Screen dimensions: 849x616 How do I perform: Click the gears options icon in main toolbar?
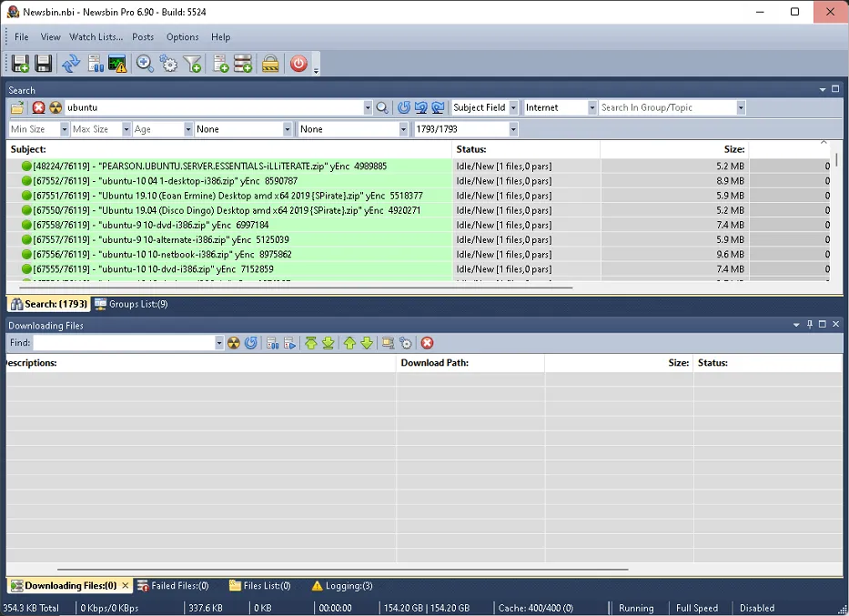point(168,64)
